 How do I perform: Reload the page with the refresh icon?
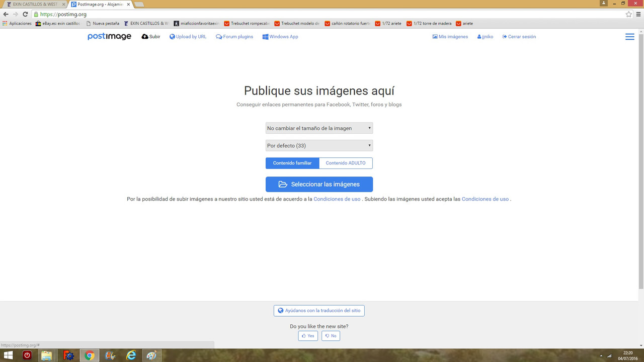pos(25,14)
